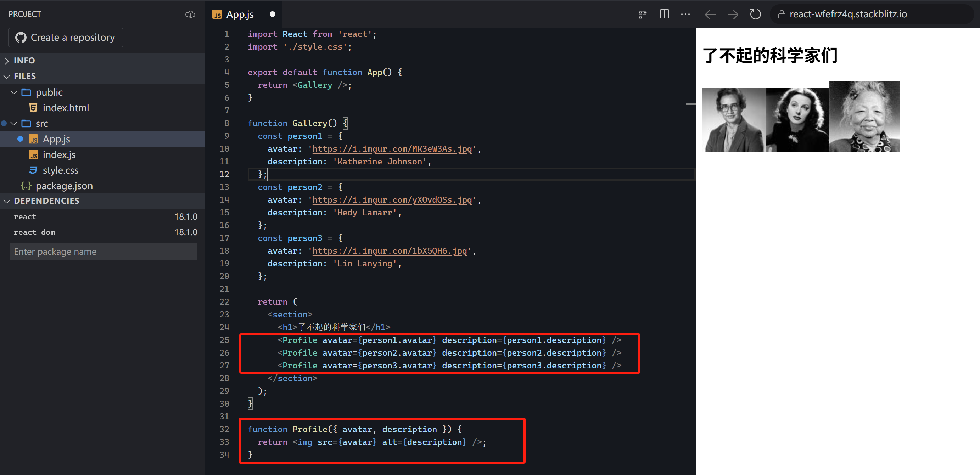Open the editor more actions ellipsis
The image size is (980, 475).
pyautogui.click(x=685, y=15)
